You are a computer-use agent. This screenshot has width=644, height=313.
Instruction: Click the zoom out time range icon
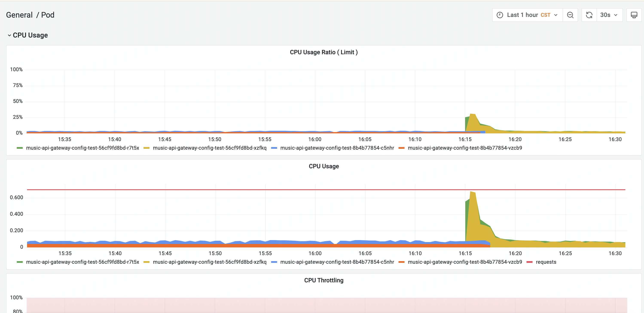click(x=570, y=15)
